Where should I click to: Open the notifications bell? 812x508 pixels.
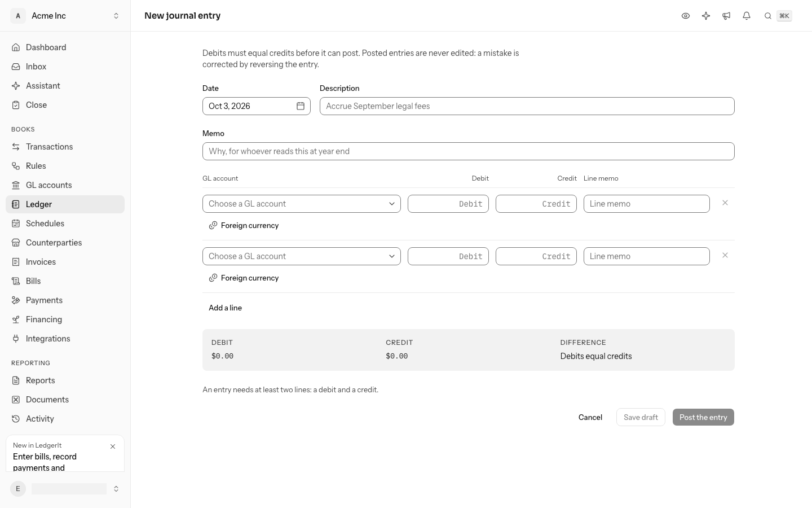click(747, 16)
